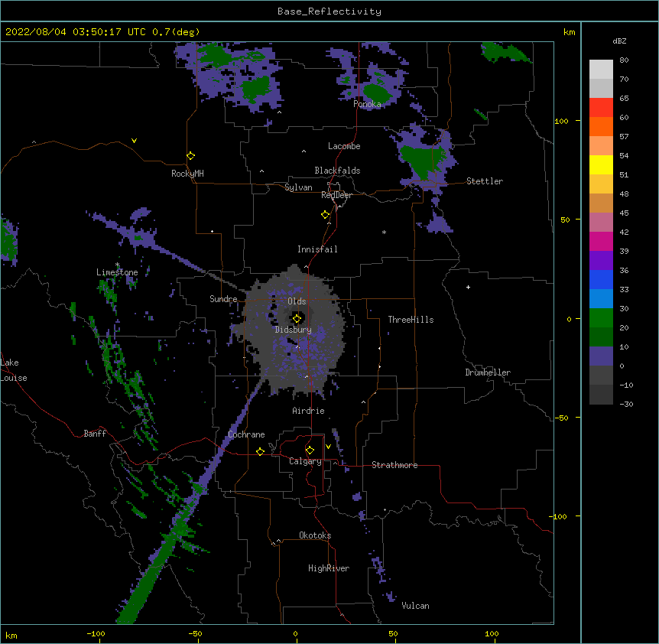This screenshot has height=644, width=659.
Task: Click the Lake Louise label
Action: pyautogui.click(x=12, y=370)
